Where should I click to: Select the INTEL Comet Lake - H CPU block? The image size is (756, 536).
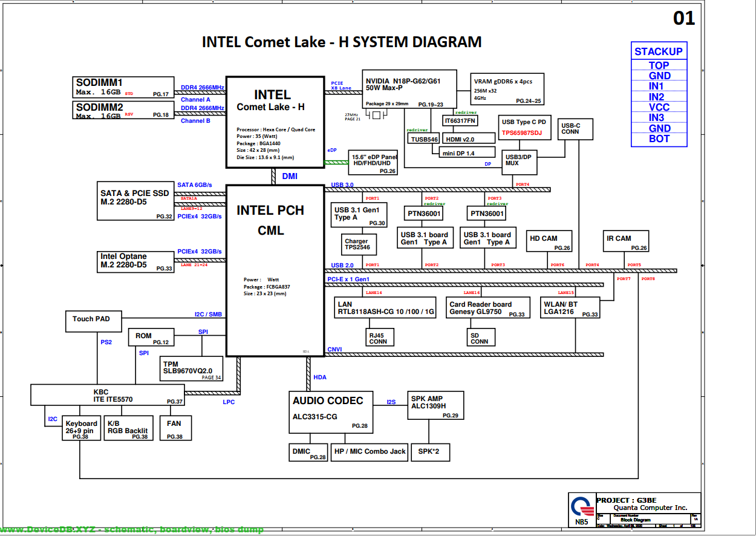click(x=275, y=122)
